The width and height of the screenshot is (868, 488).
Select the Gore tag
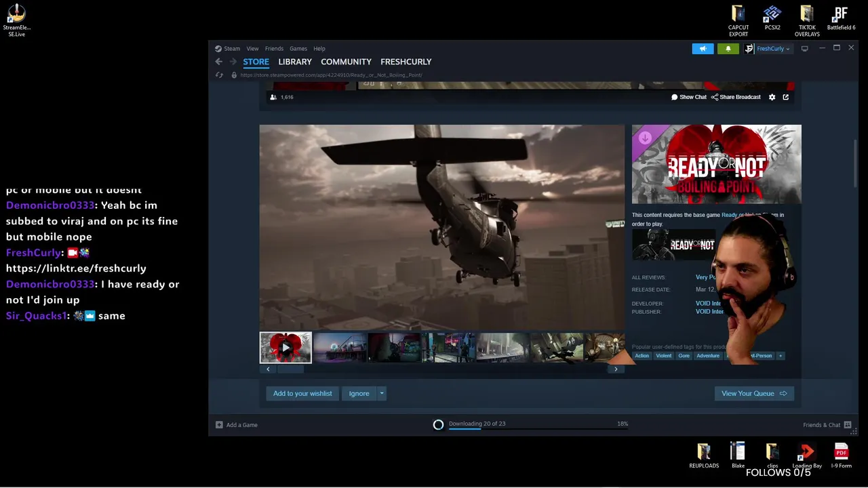click(684, 356)
